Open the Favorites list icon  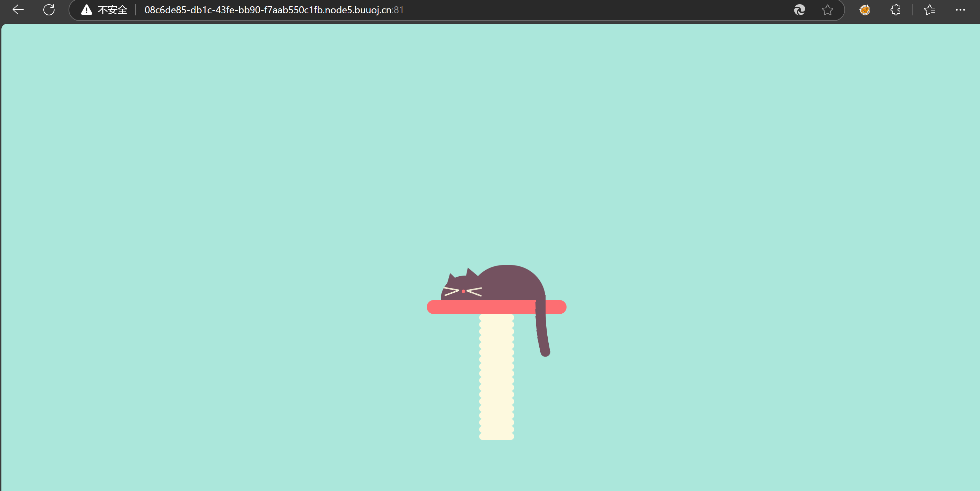pyautogui.click(x=930, y=10)
